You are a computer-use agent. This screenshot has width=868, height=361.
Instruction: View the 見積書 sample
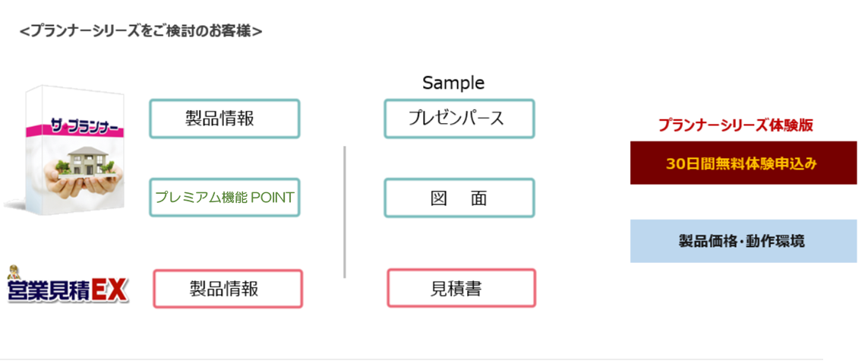click(x=462, y=288)
